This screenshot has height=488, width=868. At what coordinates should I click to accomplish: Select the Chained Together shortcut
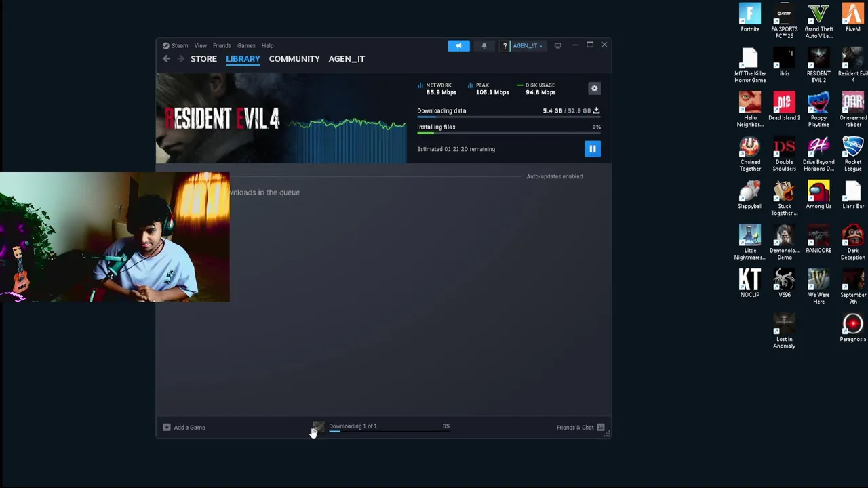pyautogui.click(x=750, y=154)
